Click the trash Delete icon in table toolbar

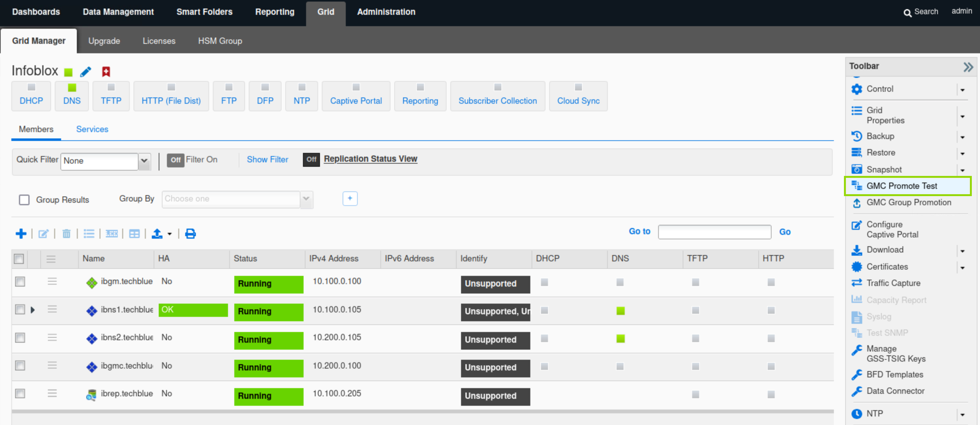coord(66,233)
